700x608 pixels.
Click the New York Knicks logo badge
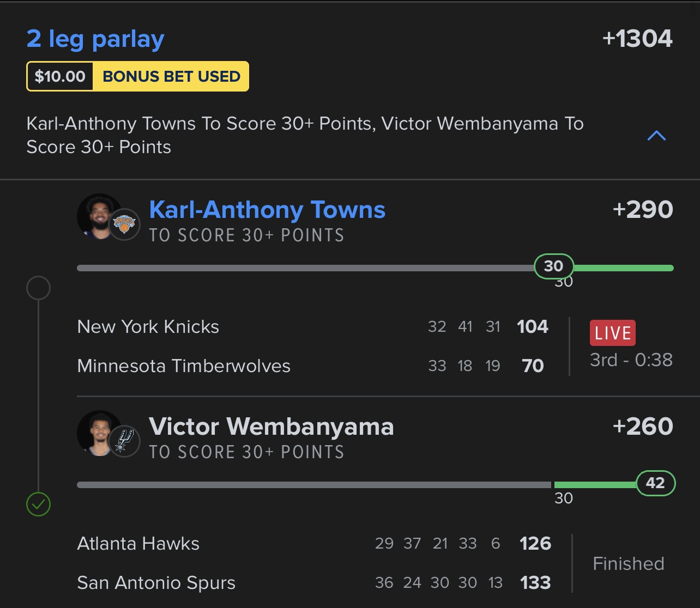click(124, 224)
